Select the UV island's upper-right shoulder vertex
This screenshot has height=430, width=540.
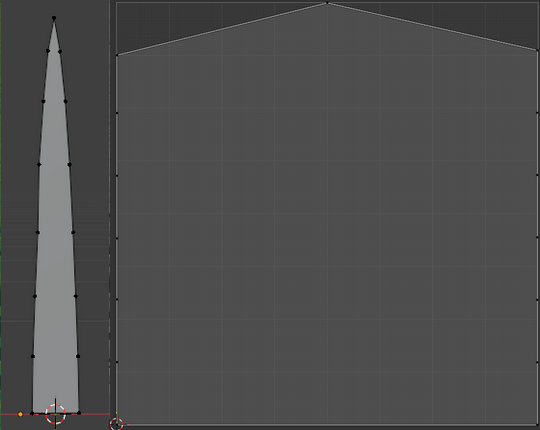click(537, 51)
